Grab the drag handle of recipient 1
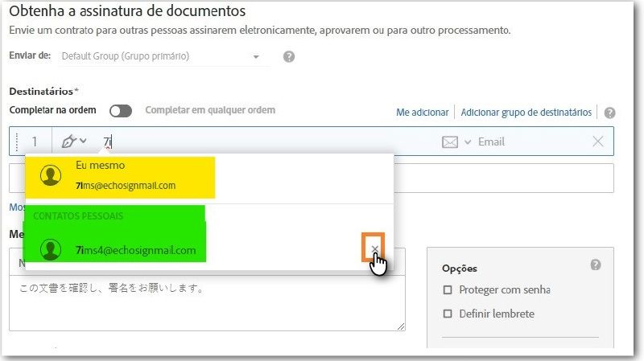Viewport: 644px width, 361px height. pos(17,142)
